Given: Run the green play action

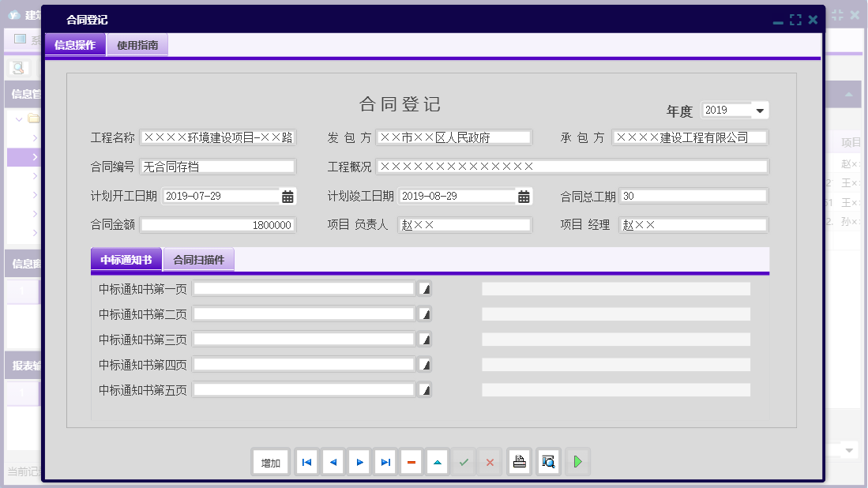Looking at the screenshot, I should click(577, 462).
